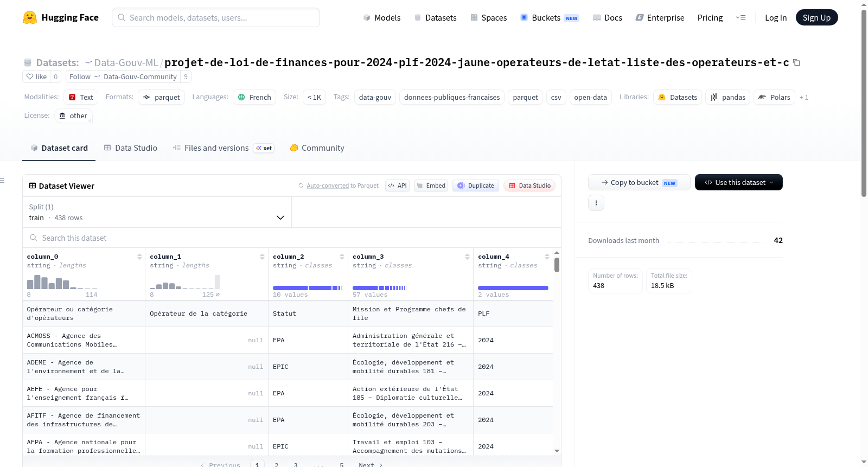Open the Community tab
Viewport: 868px width, 467px height.
click(x=317, y=148)
